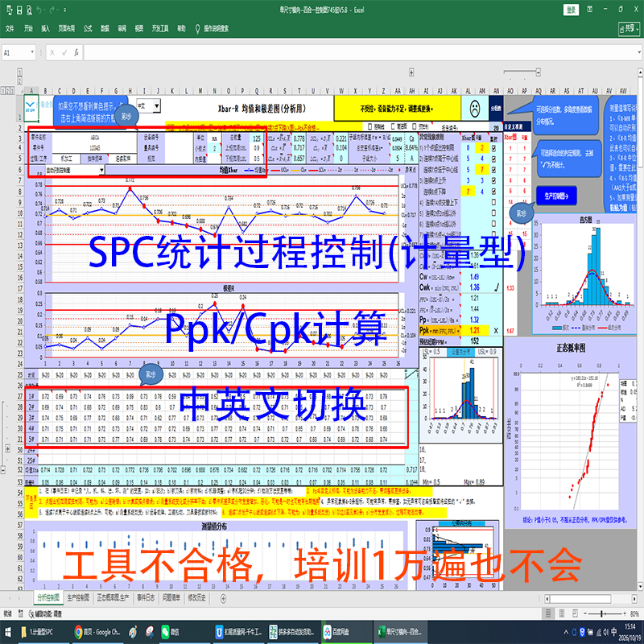
Task: Switch to 生产控制图 sheet tab
Action: (x=78, y=597)
